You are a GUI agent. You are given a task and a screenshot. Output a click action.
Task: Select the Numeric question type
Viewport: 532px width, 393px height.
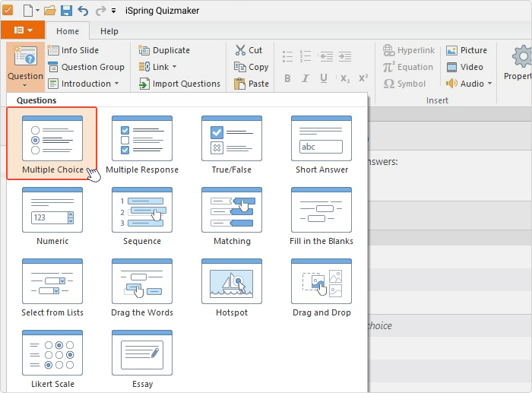pos(52,215)
